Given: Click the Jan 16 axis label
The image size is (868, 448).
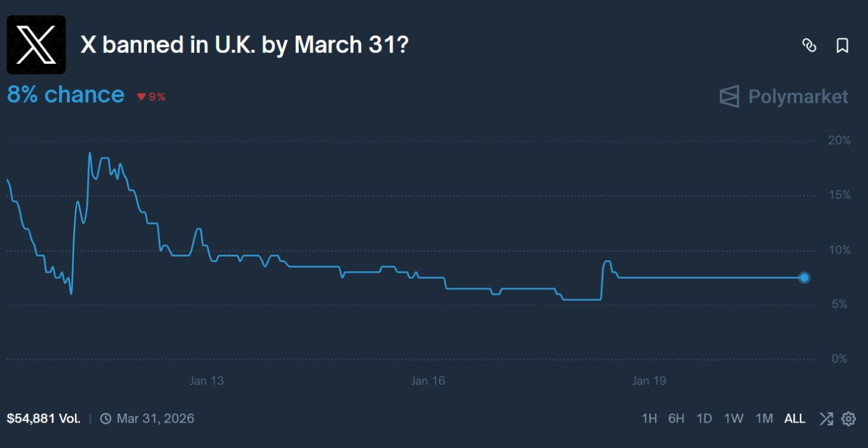Looking at the screenshot, I should click(428, 380).
